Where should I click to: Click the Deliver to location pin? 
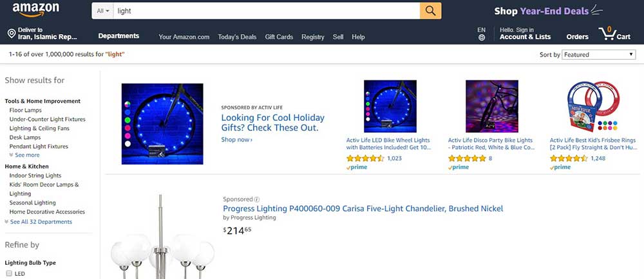tap(11, 33)
